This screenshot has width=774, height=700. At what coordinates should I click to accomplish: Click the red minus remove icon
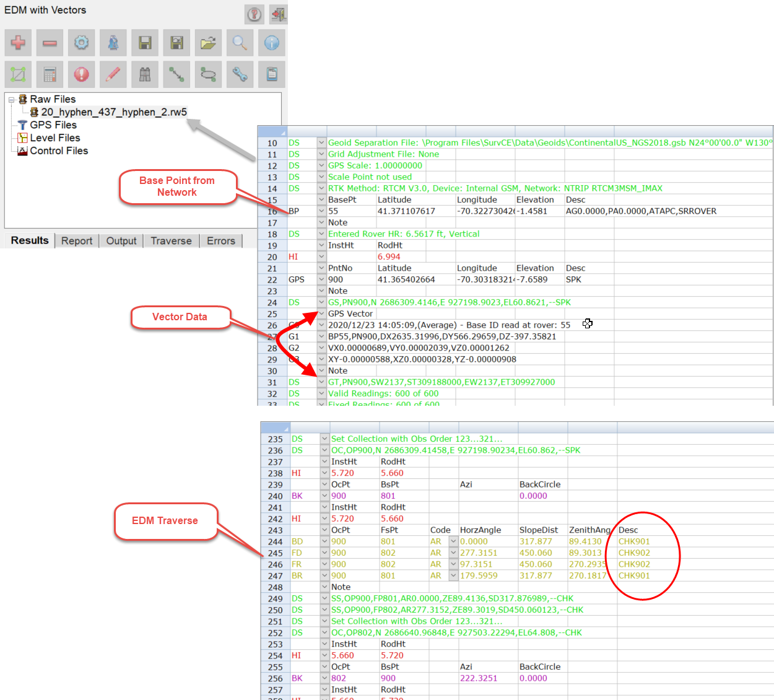pos(50,43)
